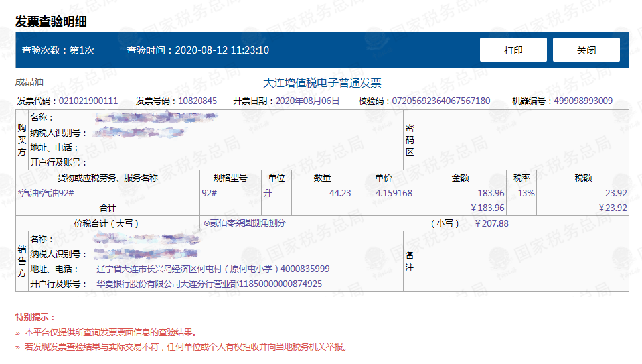Click the 打印 print button
642x364 pixels.
coord(513,50)
